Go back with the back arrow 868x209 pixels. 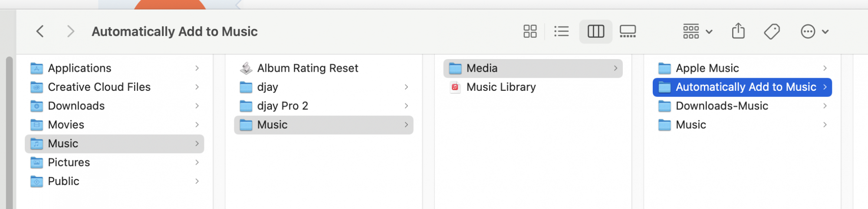(x=40, y=31)
